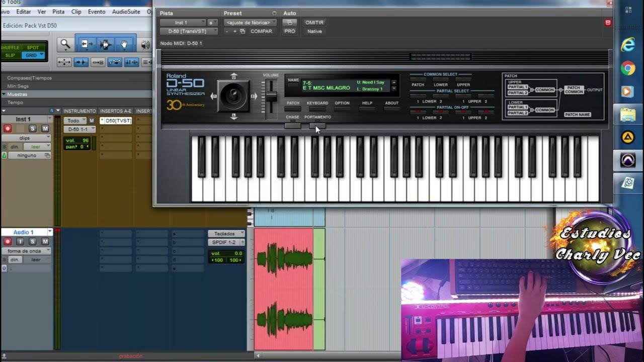644x362 pixels.
Task: Click the Native button in plug-in header
Action: point(314,31)
